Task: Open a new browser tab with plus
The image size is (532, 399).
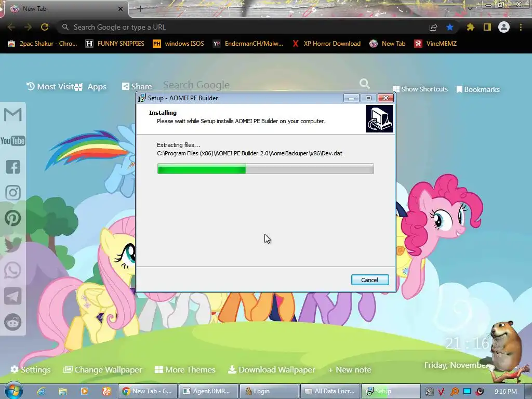Action: (x=140, y=9)
